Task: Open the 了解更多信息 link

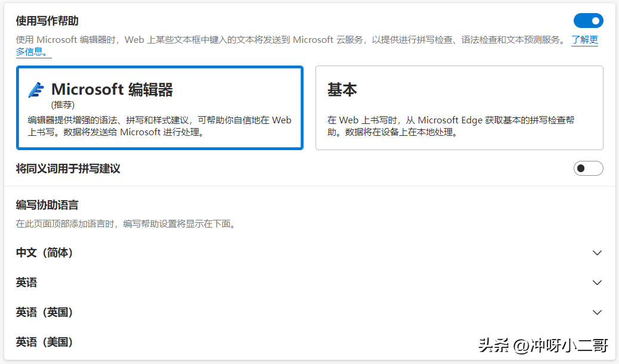Action: pyautogui.click(x=585, y=40)
